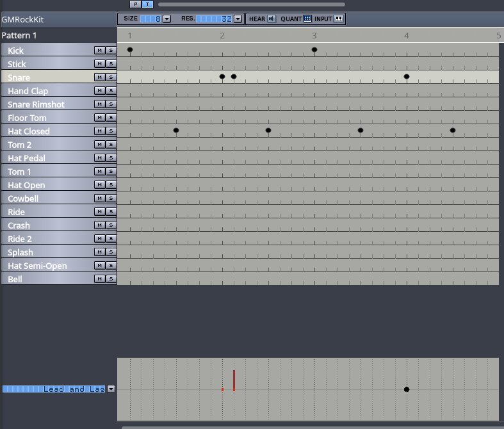This screenshot has height=429, width=504.
Task: Solo the Stick instrument
Action: (111, 63)
